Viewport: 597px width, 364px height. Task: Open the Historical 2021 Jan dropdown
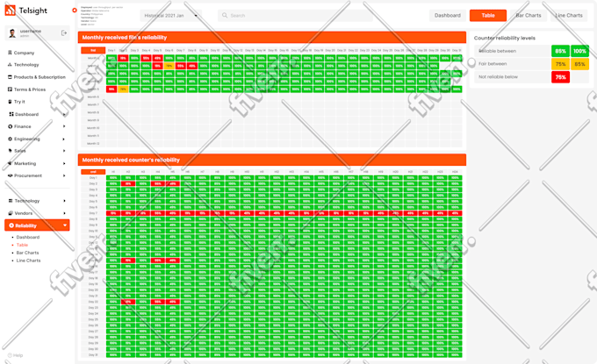click(x=171, y=16)
